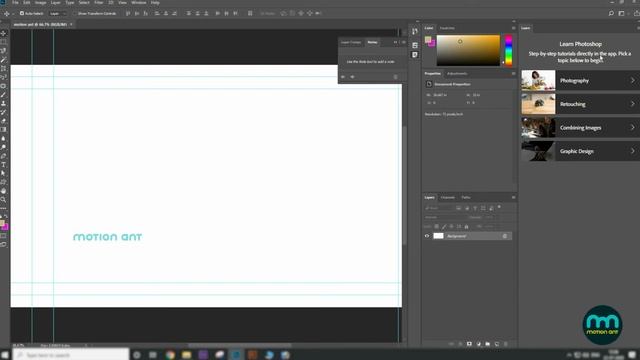The height and width of the screenshot is (360, 640).
Task: Switch to the Layer Comps tab
Action: tap(351, 42)
